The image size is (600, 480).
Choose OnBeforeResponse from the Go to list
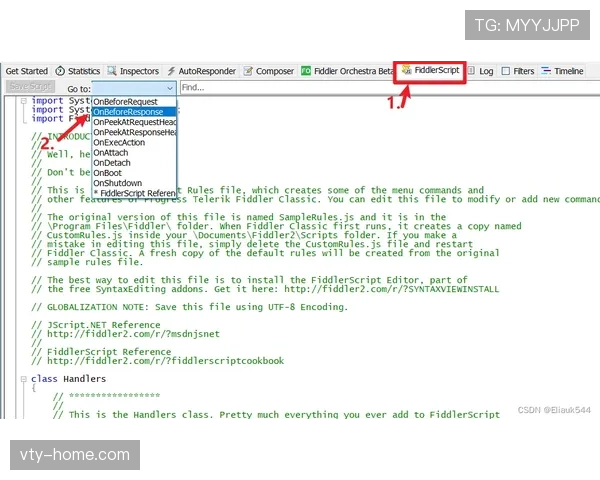[134, 112]
